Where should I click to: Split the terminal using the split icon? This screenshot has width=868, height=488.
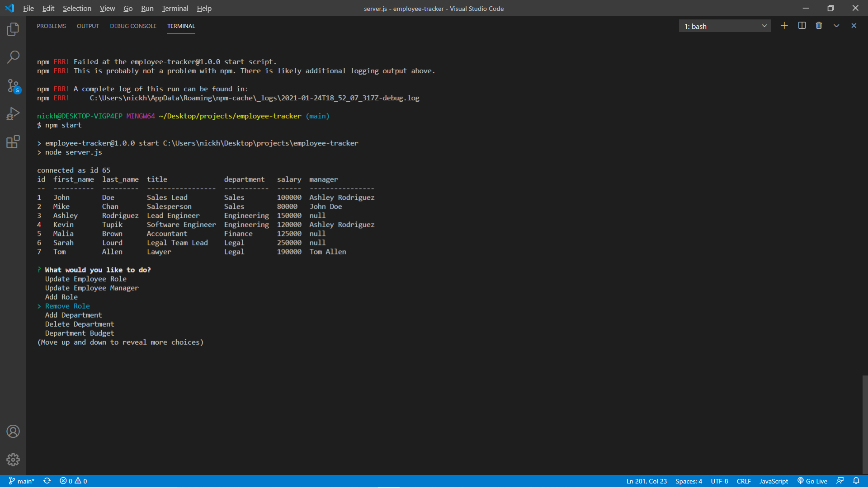tap(802, 26)
